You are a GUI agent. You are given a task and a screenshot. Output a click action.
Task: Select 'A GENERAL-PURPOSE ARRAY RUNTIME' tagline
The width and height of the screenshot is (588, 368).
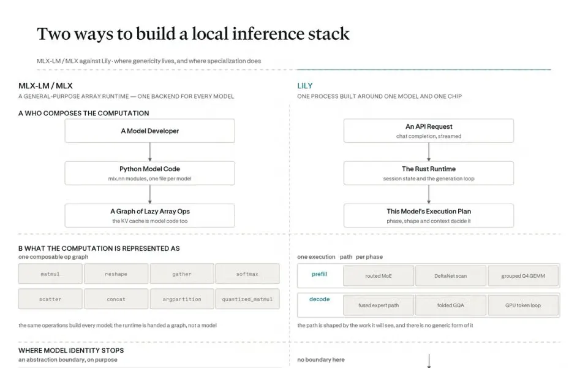click(126, 96)
